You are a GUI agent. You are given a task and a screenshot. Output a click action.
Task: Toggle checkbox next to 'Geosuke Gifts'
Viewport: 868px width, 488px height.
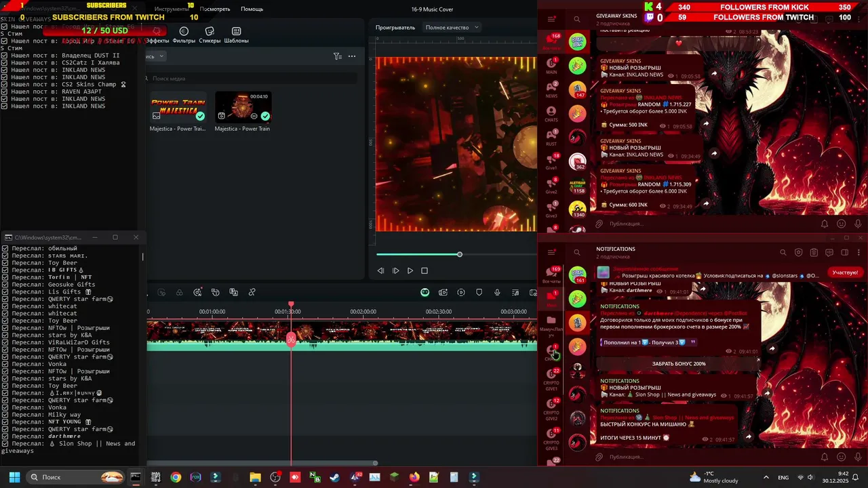click(x=5, y=285)
